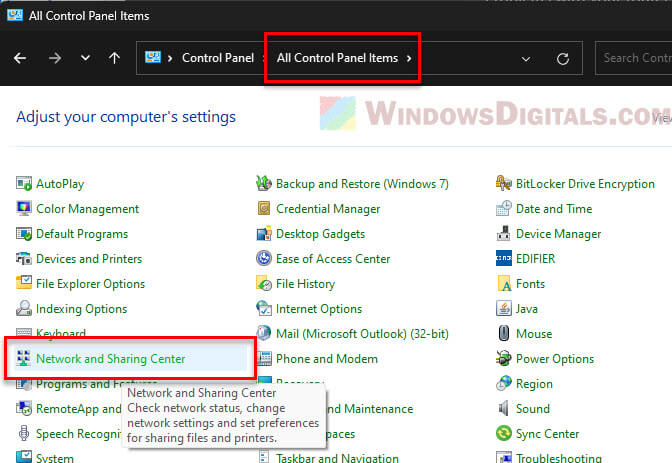Click the EDIFIER icon

(x=504, y=259)
